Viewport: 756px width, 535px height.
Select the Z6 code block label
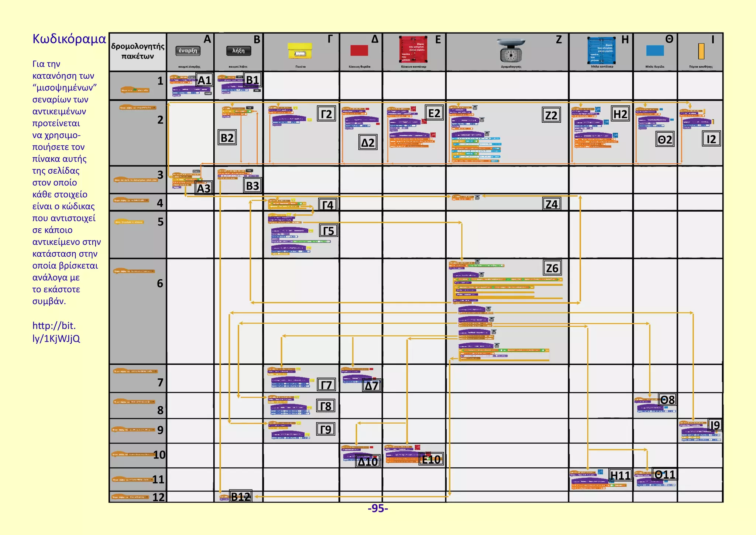(x=552, y=268)
